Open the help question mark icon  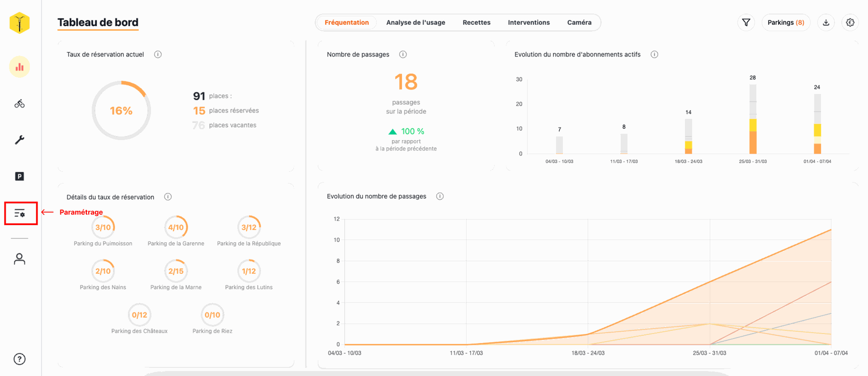click(19, 359)
